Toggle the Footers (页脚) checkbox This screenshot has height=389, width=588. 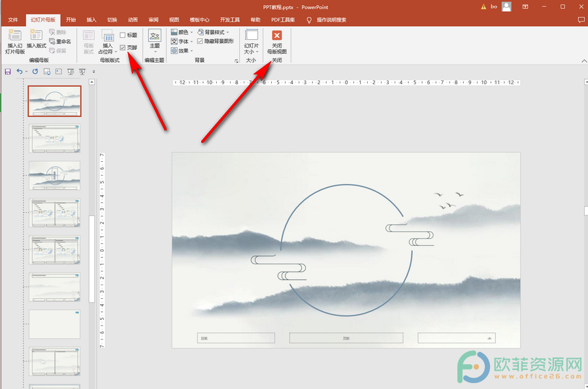[128, 48]
